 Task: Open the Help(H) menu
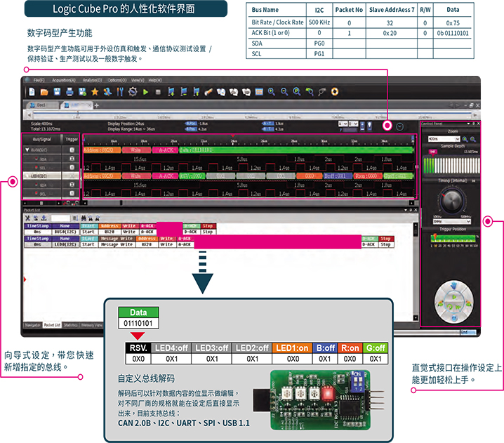(x=155, y=80)
